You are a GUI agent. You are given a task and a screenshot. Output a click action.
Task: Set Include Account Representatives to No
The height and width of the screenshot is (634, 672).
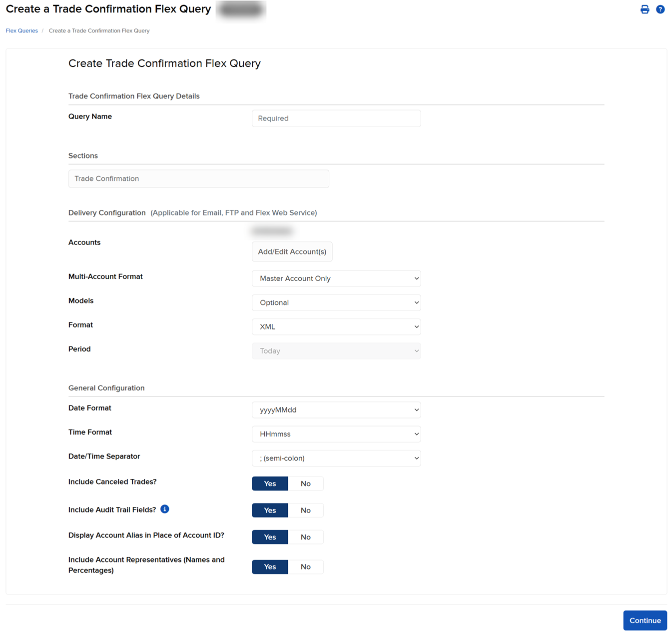[x=305, y=566]
